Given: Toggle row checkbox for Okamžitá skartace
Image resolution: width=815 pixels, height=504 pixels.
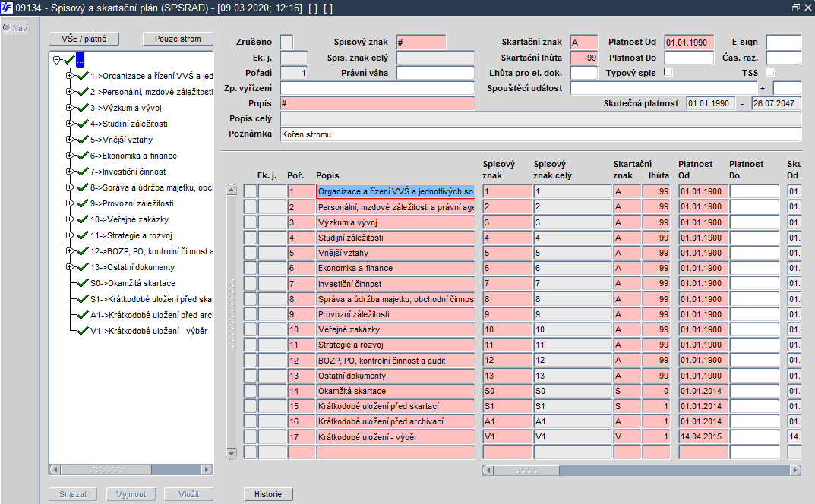Looking at the screenshot, I should [x=251, y=391].
